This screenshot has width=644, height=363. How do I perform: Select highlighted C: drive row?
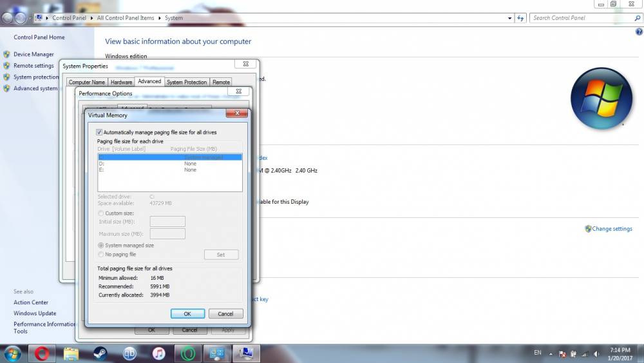[169, 157]
